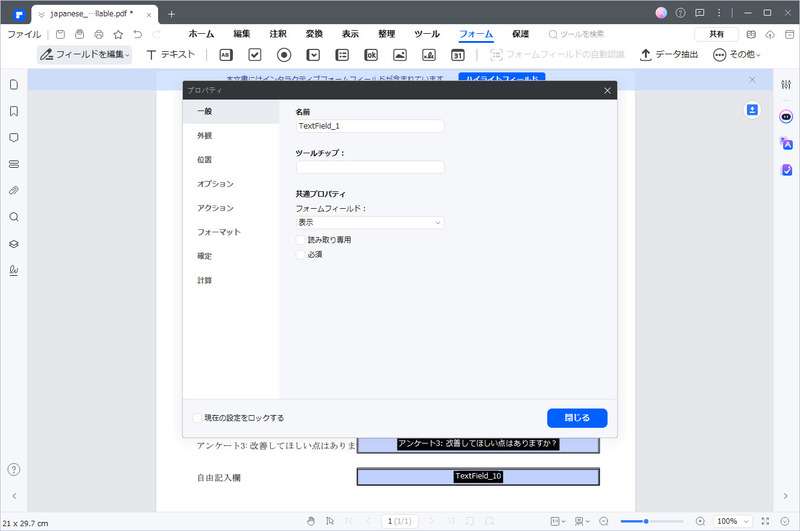This screenshot has height=531, width=800.
Task: Open the page layout dropdown in status bar
Action: pyautogui.click(x=558, y=521)
